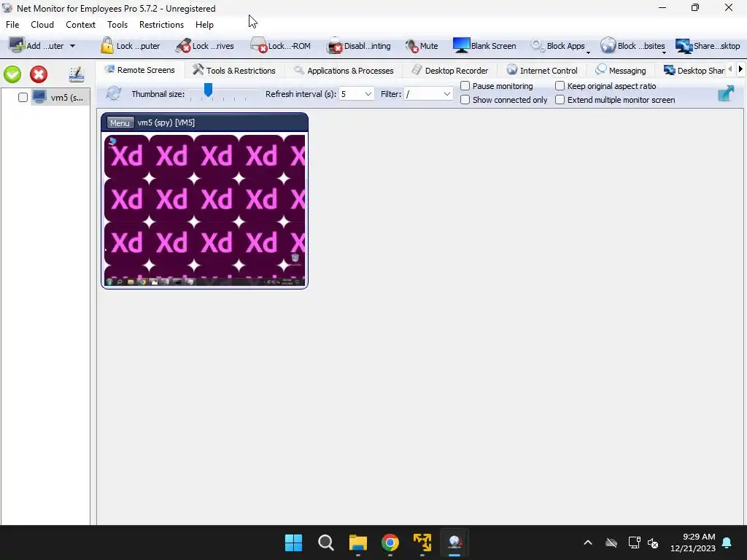The width and height of the screenshot is (747, 560).
Task: Click the notification bell icon
Action: 727,542
